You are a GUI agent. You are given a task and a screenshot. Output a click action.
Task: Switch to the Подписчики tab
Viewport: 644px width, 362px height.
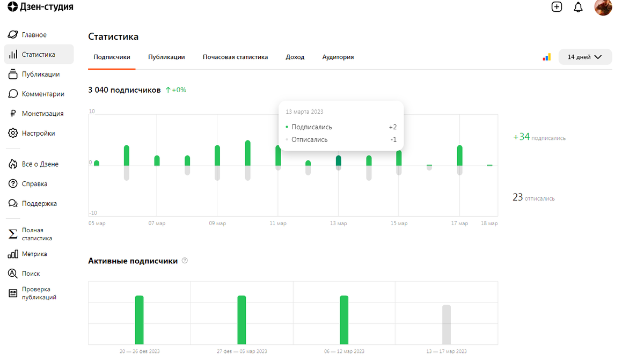coord(112,57)
